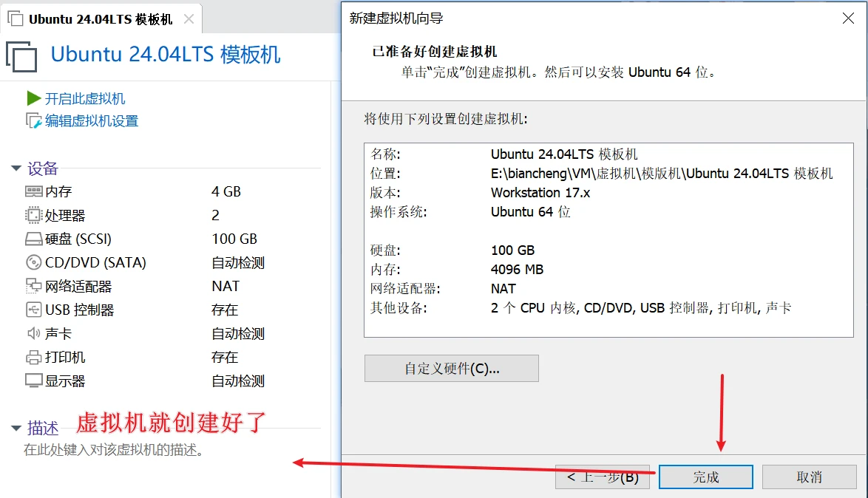Close the Ubuntu 24.04LTS 模板机 tab

pos(189,19)
